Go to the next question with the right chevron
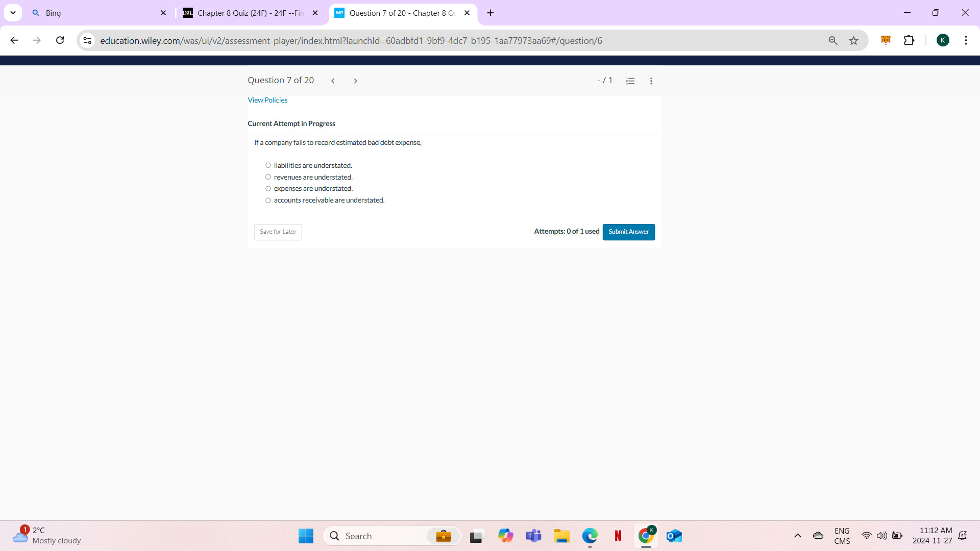Viewport: 980px width, 551px height. pos(355,81)
